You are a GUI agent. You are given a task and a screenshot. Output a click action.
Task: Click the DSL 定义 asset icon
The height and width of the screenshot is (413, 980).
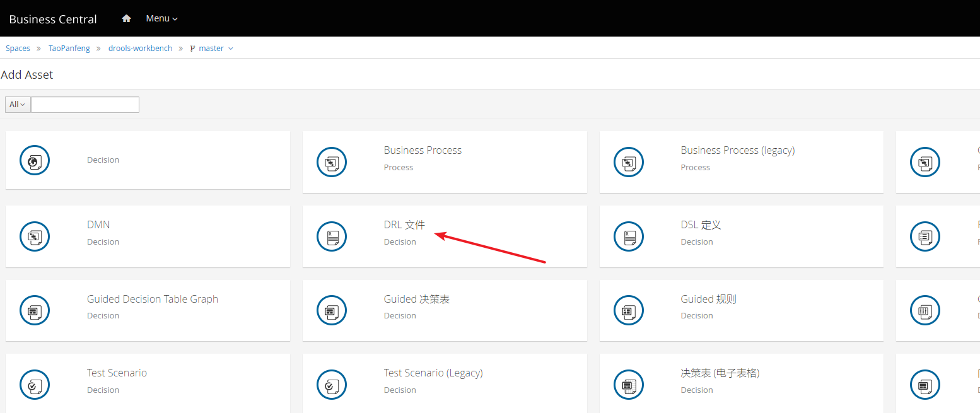point(629,236)
